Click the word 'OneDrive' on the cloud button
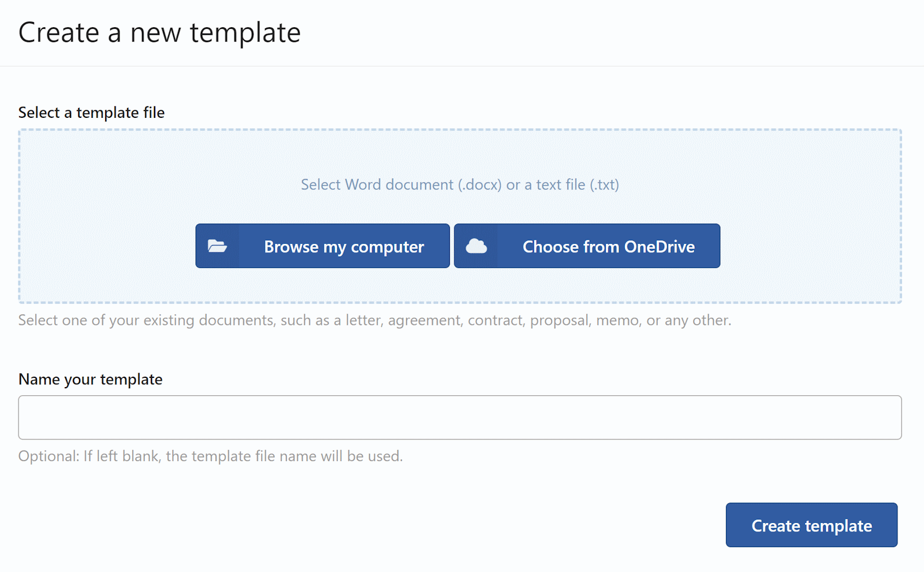 [x=660, y=247]
